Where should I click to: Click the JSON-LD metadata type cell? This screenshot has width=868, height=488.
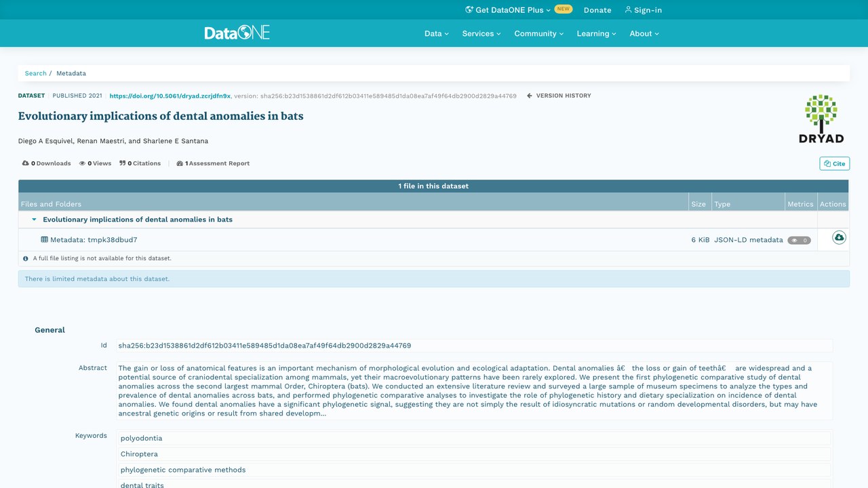pyautogui.click(x=748, y=240)
